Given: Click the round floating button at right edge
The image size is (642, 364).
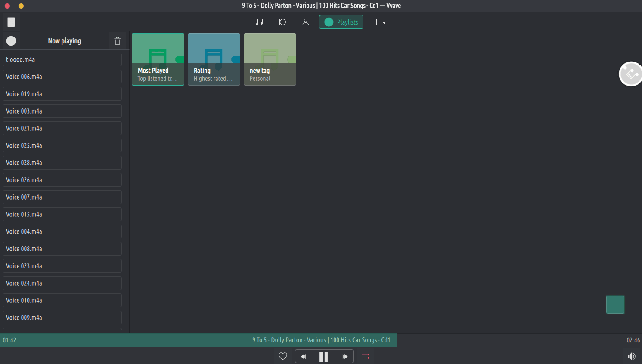Looking at the screenshot, I should (x=631, y=74).
